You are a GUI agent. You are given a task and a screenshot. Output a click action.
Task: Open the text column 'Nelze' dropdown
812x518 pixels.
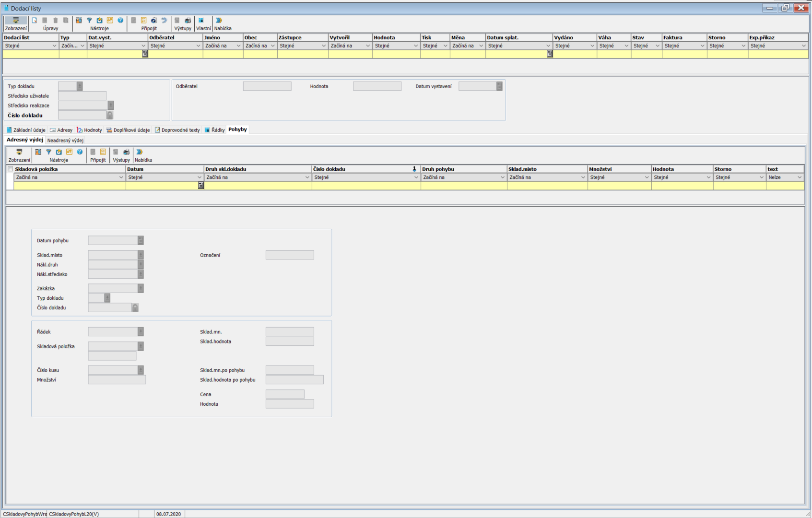pos(799,177)
